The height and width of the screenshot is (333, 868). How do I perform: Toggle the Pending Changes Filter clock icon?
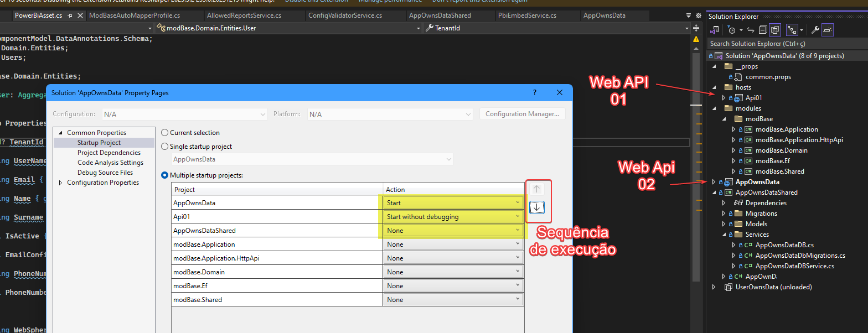[732, 29]
